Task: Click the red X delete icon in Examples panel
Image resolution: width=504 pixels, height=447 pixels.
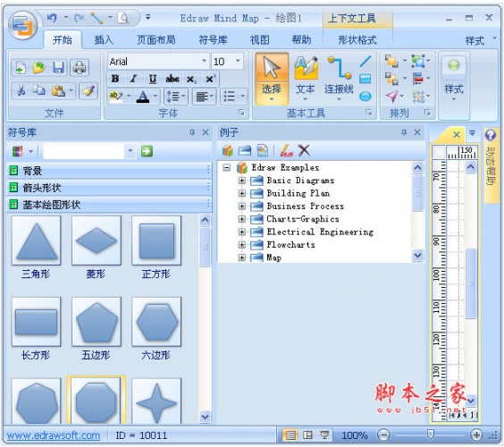Action: (x=304, y=150)
